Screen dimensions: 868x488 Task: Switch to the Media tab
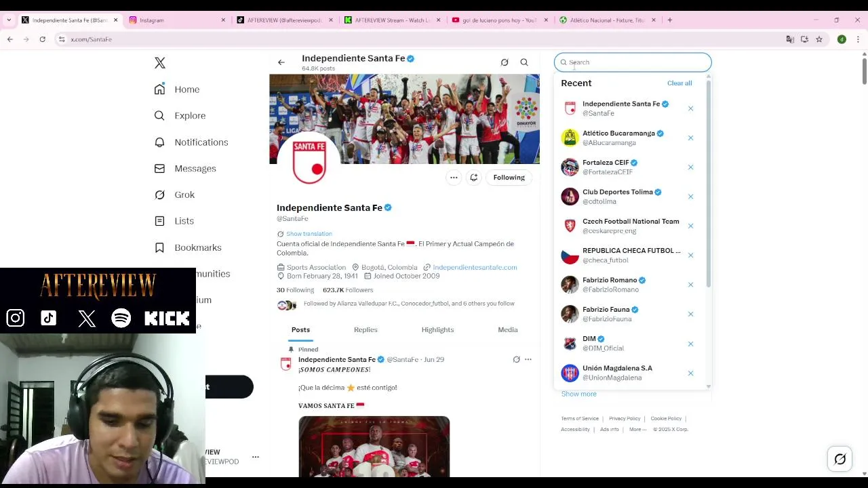(508, 330)
